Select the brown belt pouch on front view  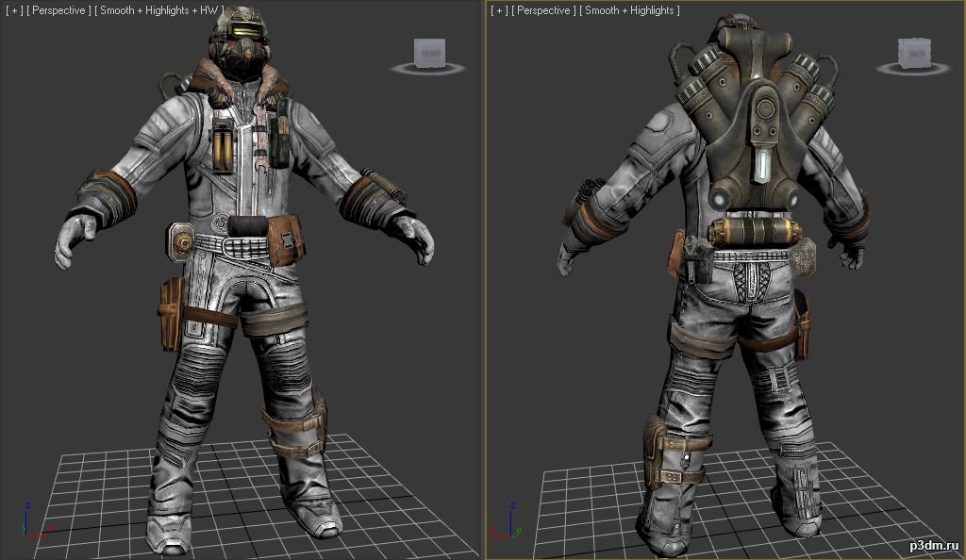point(284,239)
